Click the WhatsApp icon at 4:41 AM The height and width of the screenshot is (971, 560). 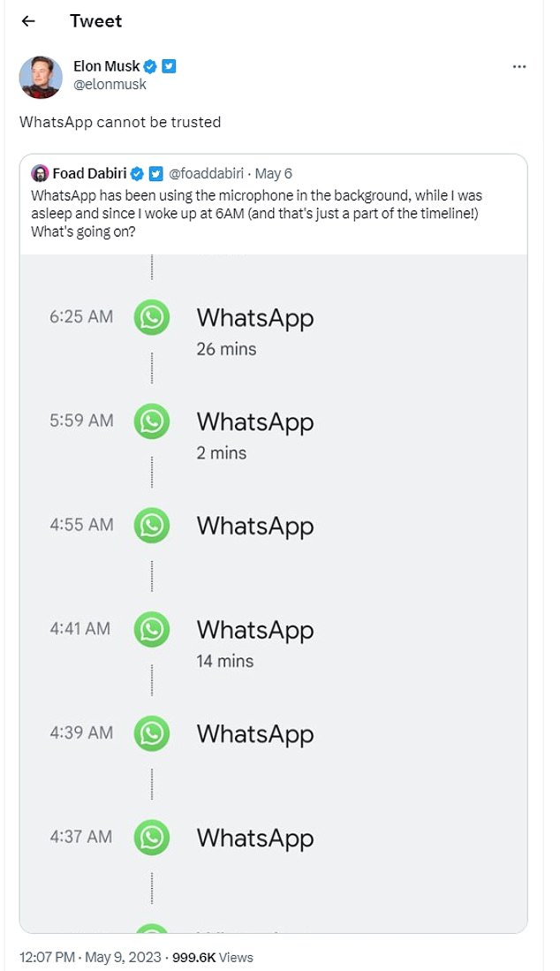152,630
